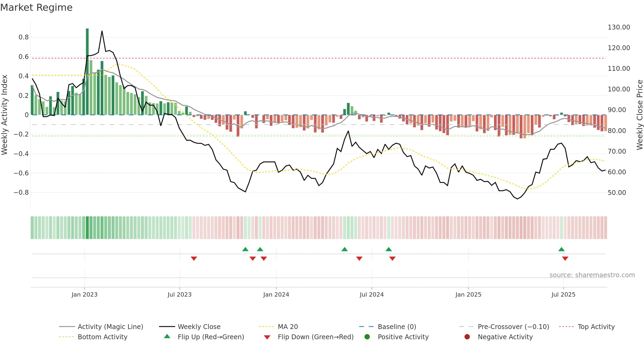Click the Weekly Close Price axis title
This screenshot has width=644, height=362.
[x=640, y=115]
